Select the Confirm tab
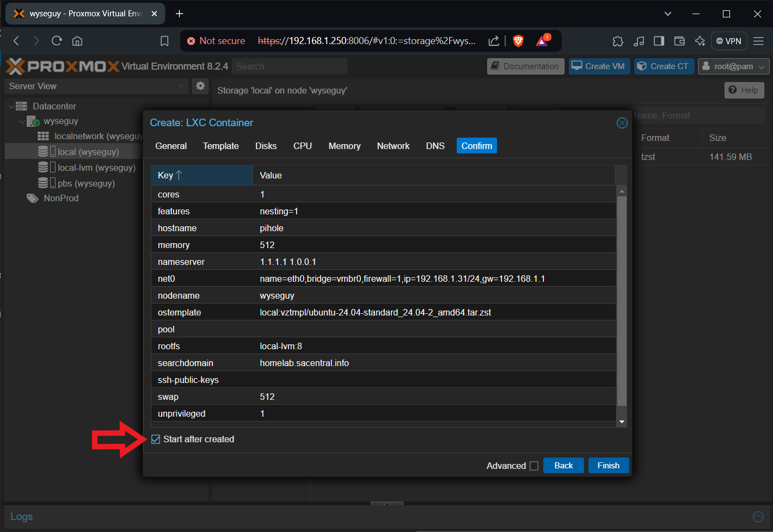 (477, 146)
